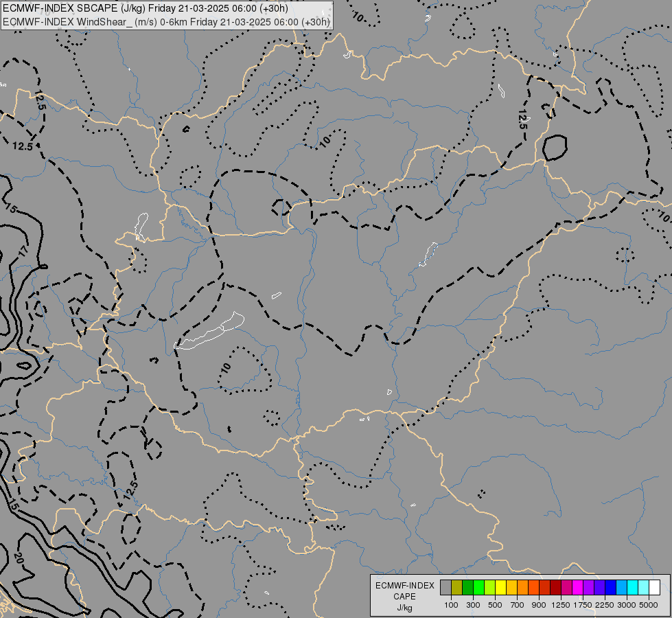Pick the indigo-violet swatch left of 2250
Viewport: 672px width, 618px height.
click(x=599, y=587)
